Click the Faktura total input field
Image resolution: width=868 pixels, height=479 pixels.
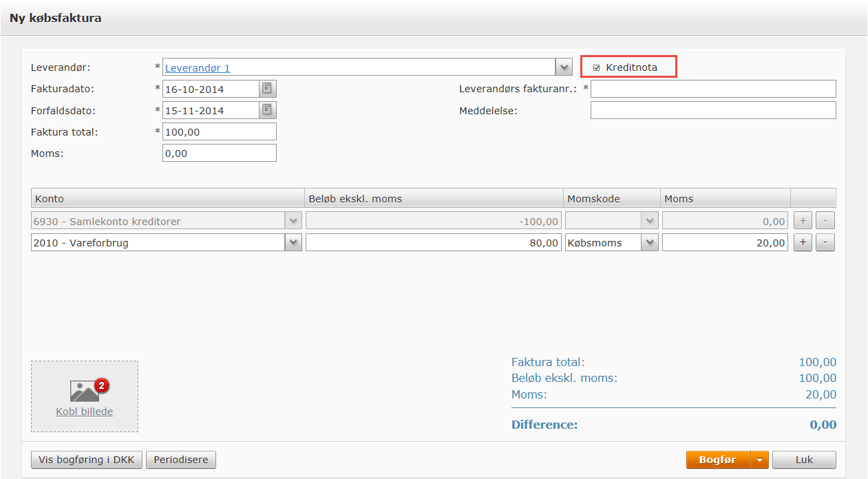click(x=220, y=131)
